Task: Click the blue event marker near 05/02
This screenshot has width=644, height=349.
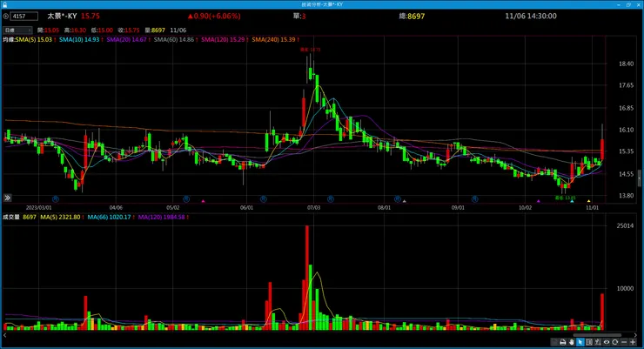Action: click(186, 199)
